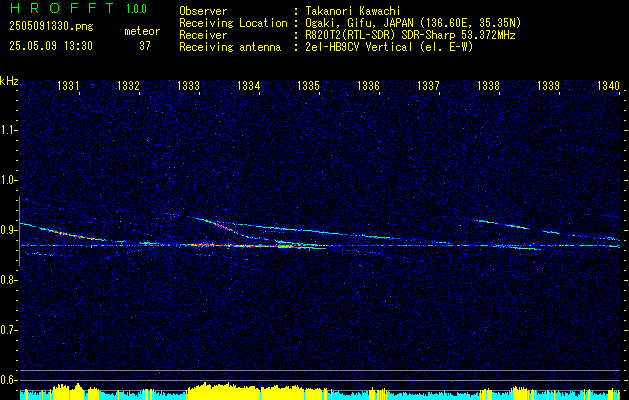Click the 1338 time marker
This screenshot has width=629, height=400.
[489, 85]
